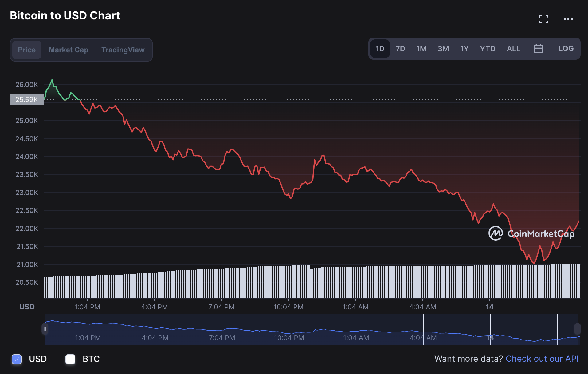Select the Price tab
The width and height of the screenshot is (588, 374).
click(27, 50)
